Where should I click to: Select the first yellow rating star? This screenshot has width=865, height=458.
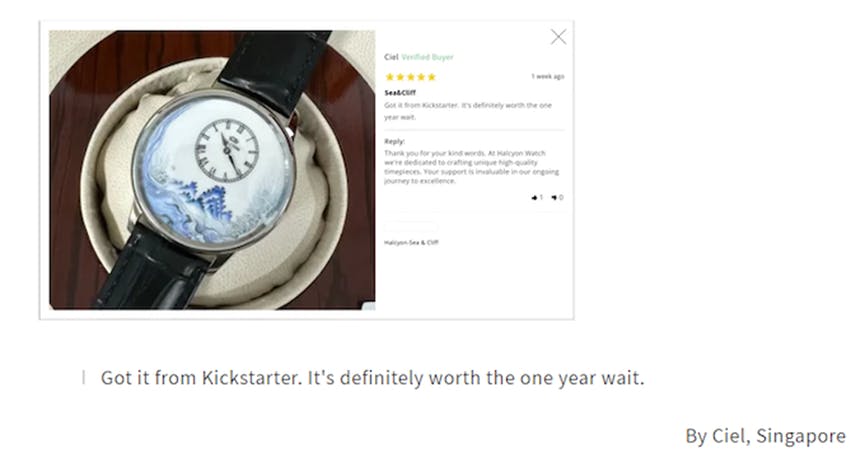tap(390, 77)
